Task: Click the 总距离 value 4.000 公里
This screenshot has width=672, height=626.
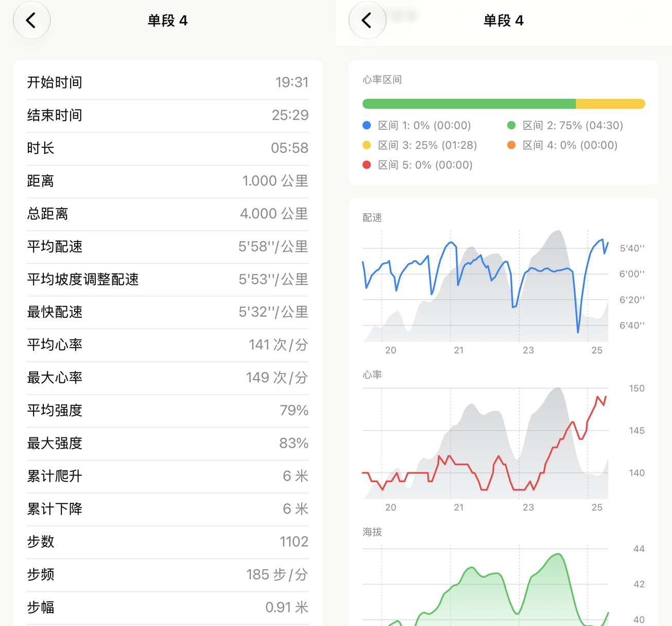Action: coord(274,214)
